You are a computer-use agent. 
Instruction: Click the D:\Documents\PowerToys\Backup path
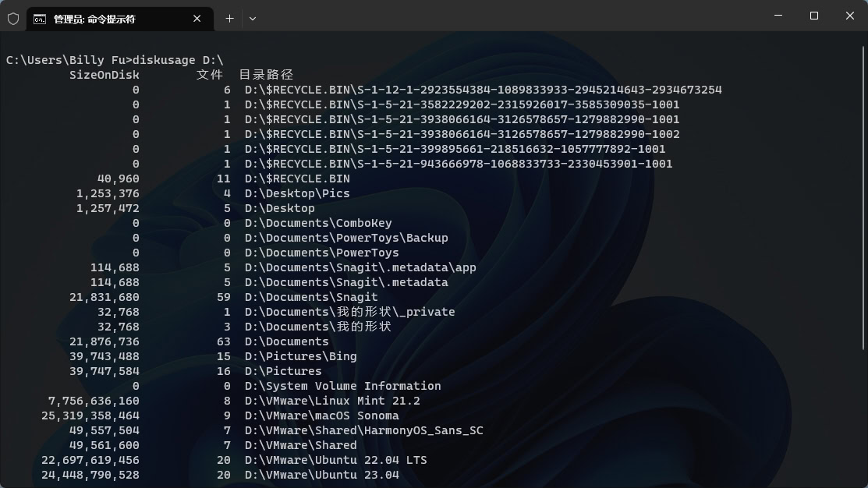click(346, 238)
